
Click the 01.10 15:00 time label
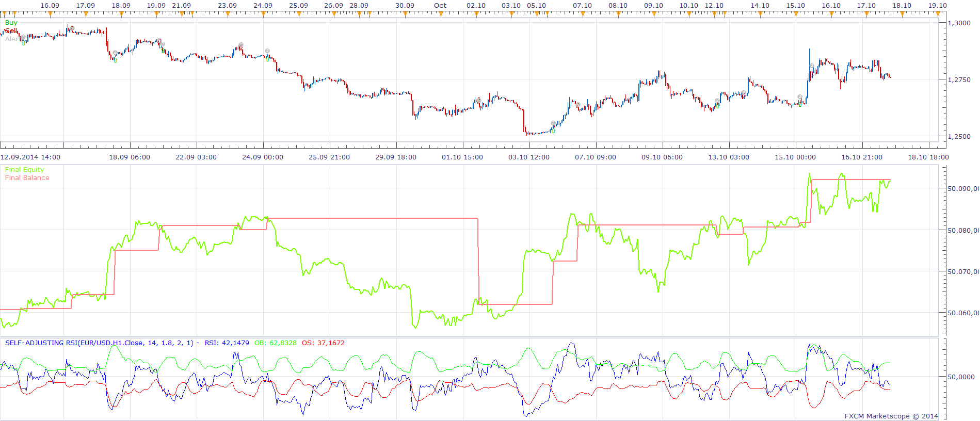pos(462,157)
